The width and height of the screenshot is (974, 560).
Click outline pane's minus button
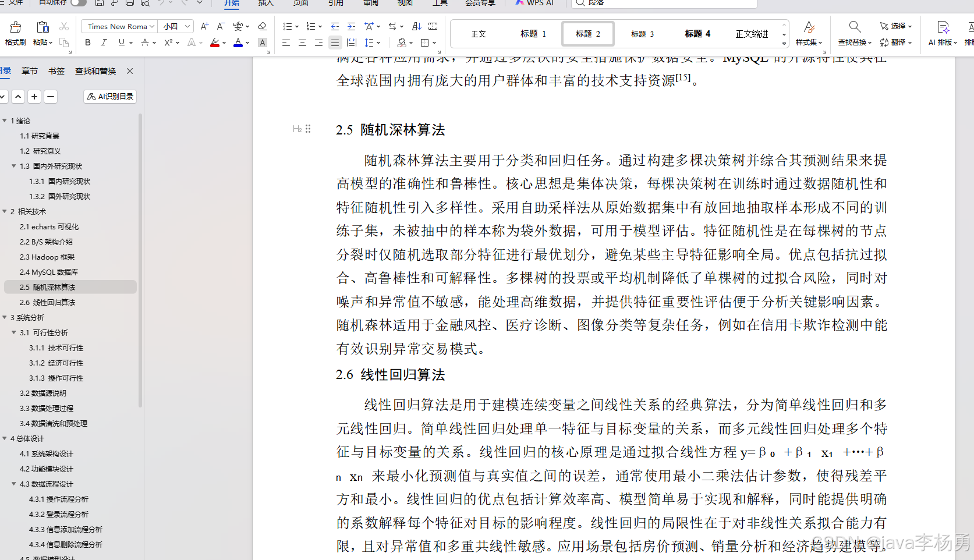[x=51, y=97]
